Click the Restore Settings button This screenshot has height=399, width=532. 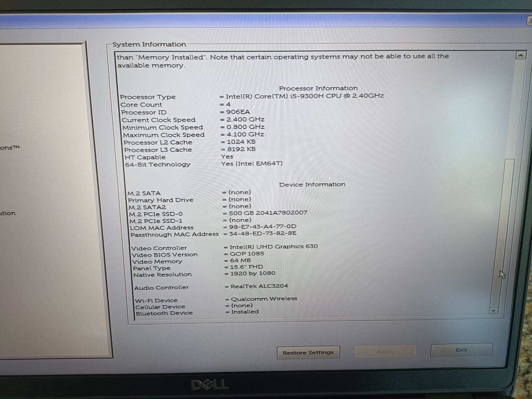pyautogui.click(x=308, y=352)
